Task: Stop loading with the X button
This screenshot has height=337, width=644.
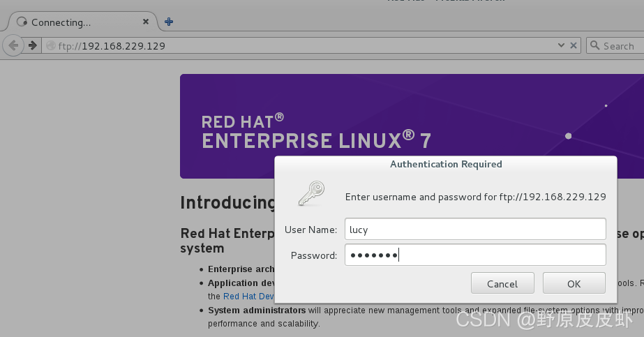Action: [574, 45]
